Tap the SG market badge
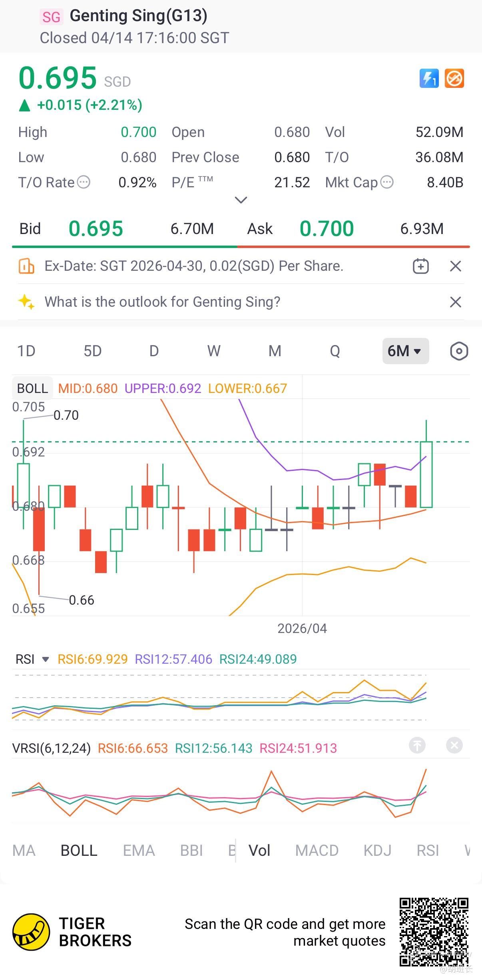This screenshot has width=482, height=980. [x=51, y=17]
